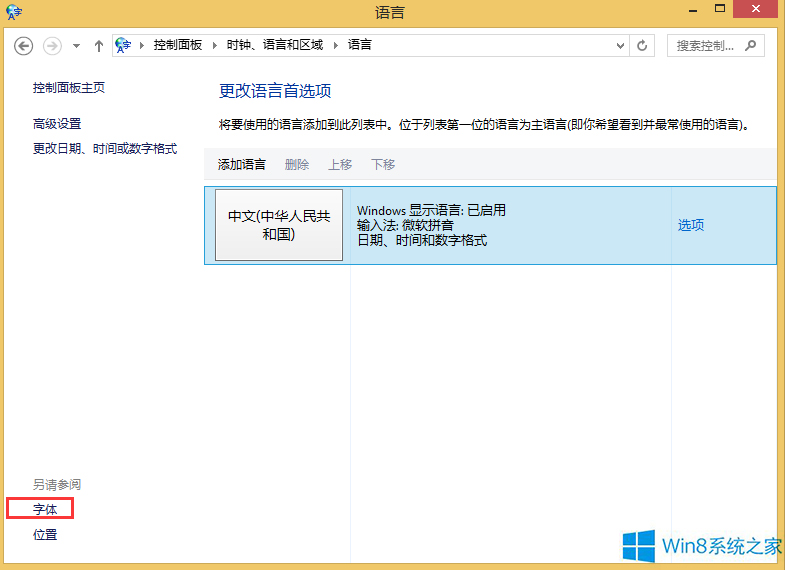
Task: Open 选项 for the Chinese language
Action: [691, 225]
